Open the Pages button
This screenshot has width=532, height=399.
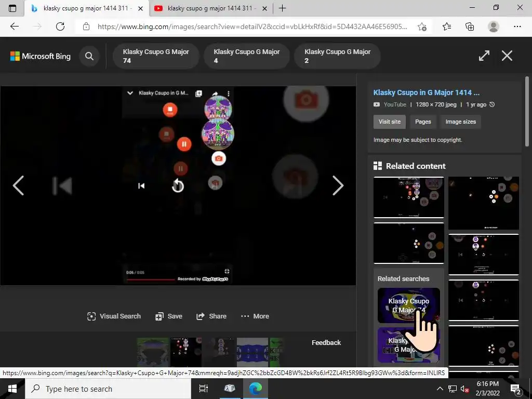pos(423,122)
